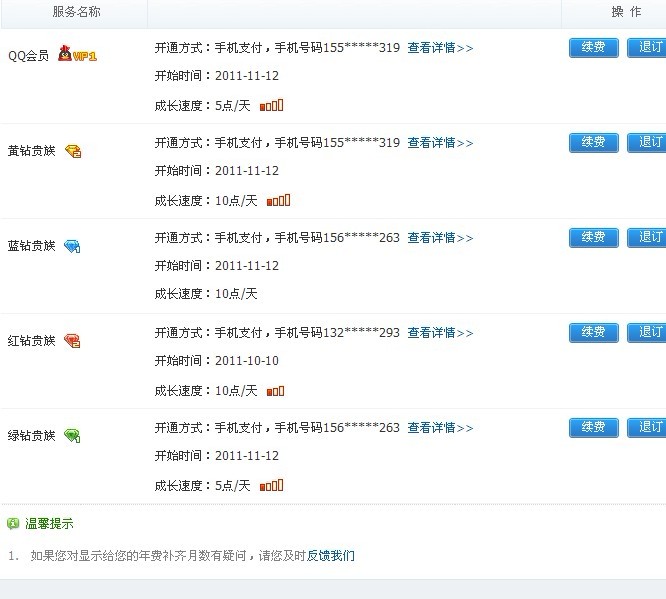Click the 黄钻贵族 yellow diamond icon

pos(73,151)
